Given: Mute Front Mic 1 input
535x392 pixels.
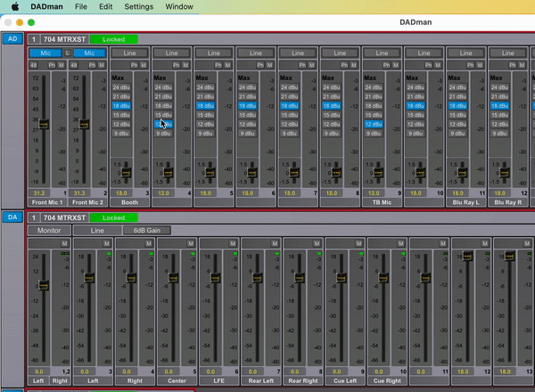Looking at the screenshot, I should click(x=62, y=65).
